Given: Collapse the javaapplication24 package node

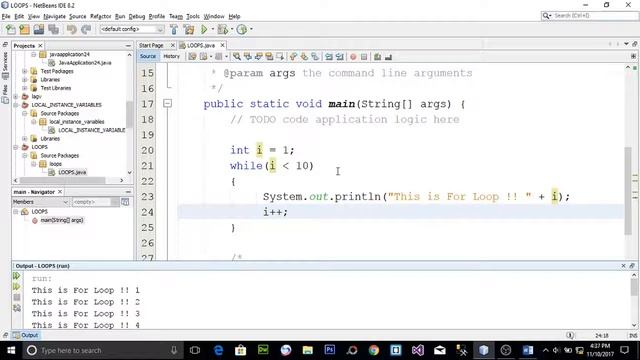Looking at the screenshot, I should pos(34,54).
